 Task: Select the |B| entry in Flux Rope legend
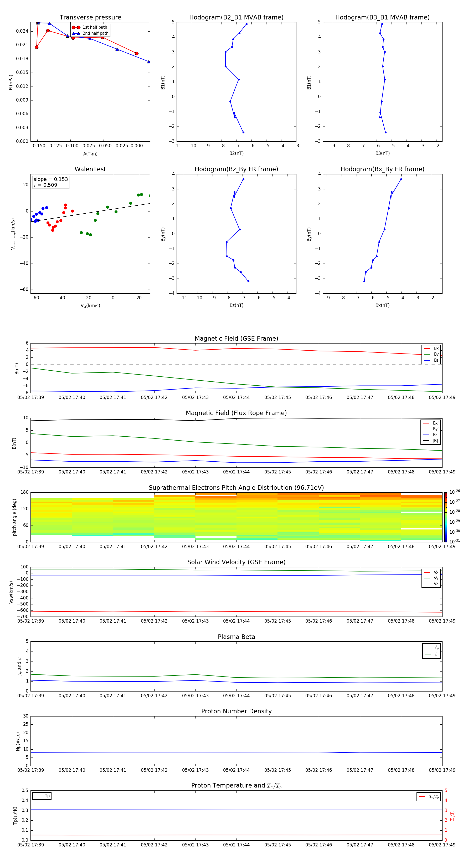(x=431, y=441)
